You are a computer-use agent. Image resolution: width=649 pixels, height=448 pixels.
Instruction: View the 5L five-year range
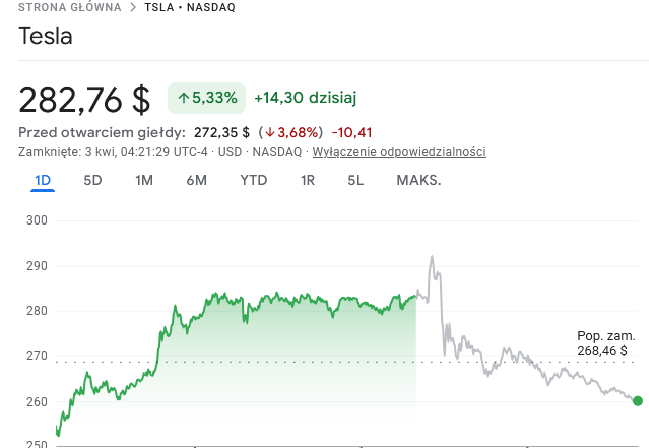pos(356,181)
